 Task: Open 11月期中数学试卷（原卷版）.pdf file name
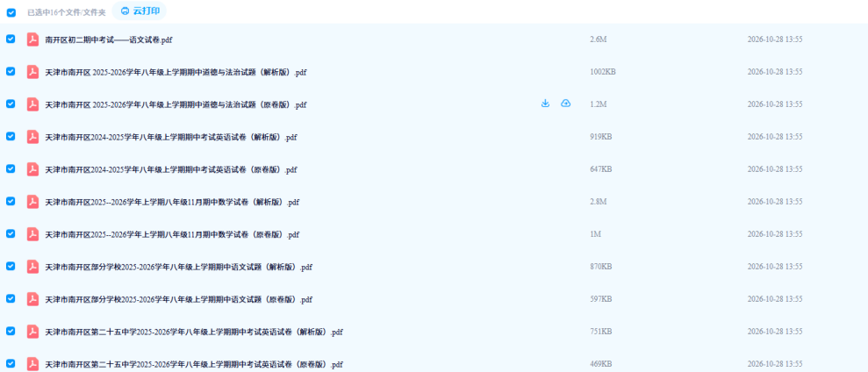(172, 235)
